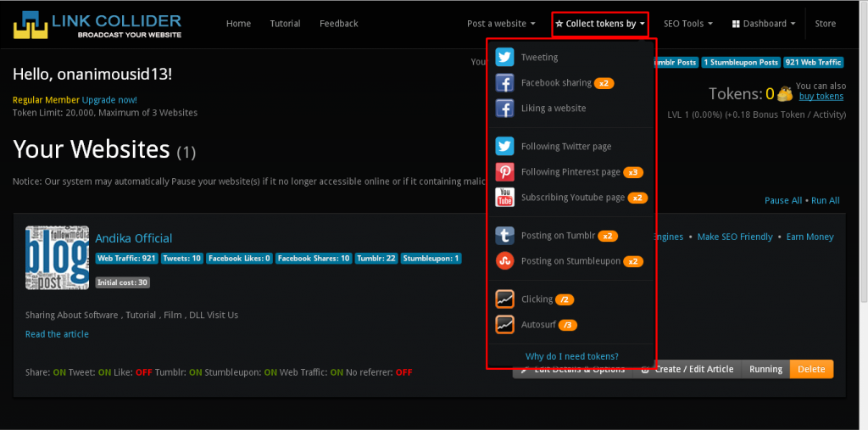Click the Tweets: 10 tag
The image size is (868, 430).
182,258
